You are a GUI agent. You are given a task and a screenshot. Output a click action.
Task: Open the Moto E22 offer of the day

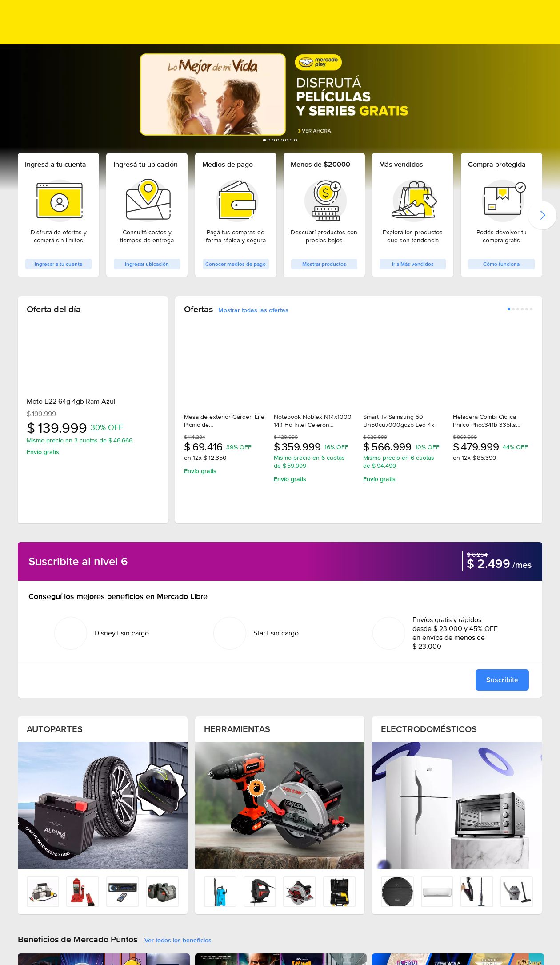(71, 401)
